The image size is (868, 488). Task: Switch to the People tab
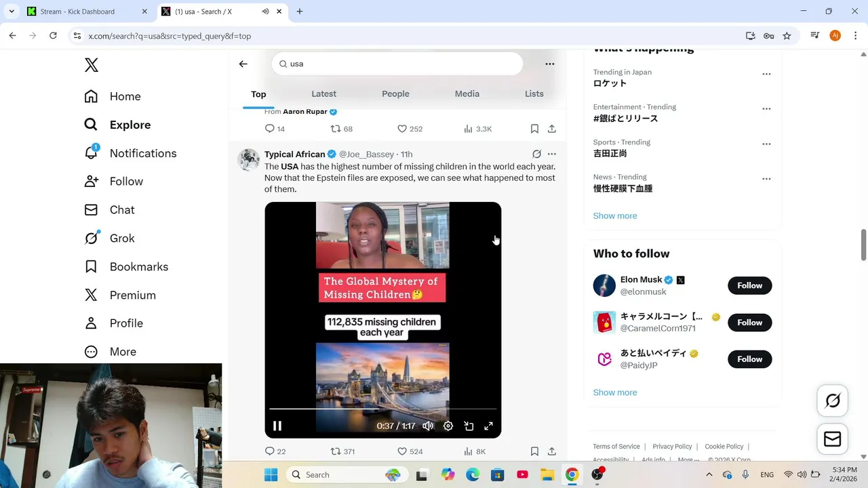395,94
